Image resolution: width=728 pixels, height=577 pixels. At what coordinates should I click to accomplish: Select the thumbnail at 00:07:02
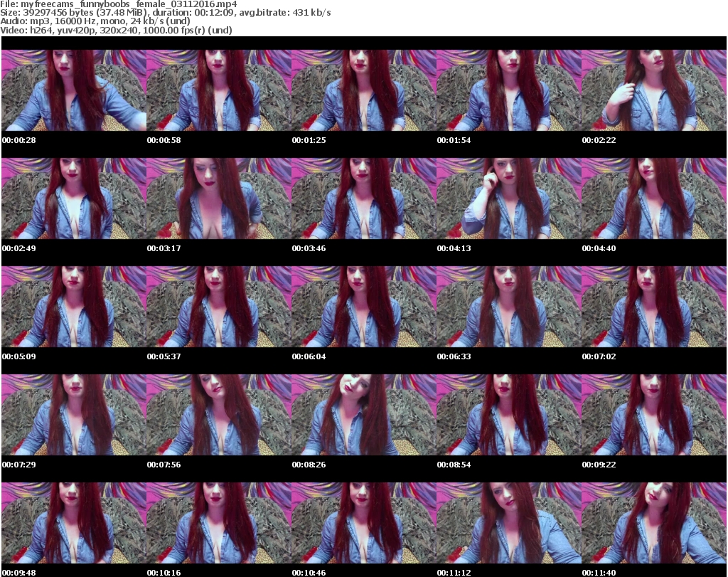pos(654,307)
